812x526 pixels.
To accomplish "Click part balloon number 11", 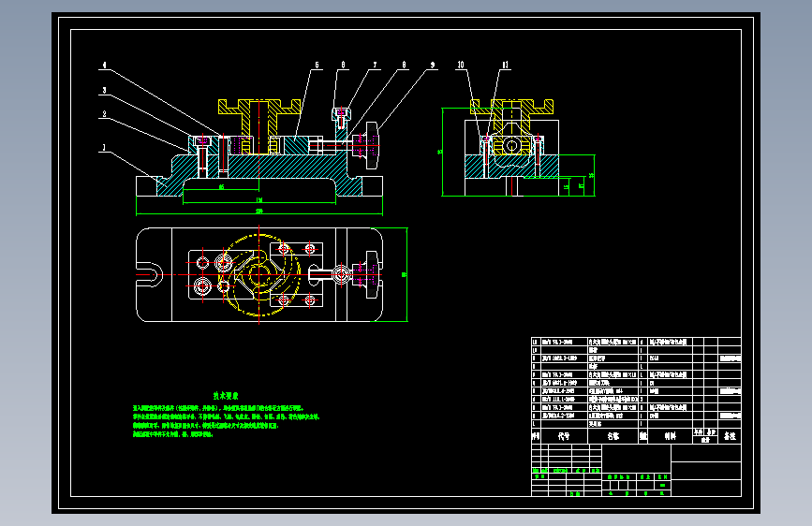I will 506,66.
